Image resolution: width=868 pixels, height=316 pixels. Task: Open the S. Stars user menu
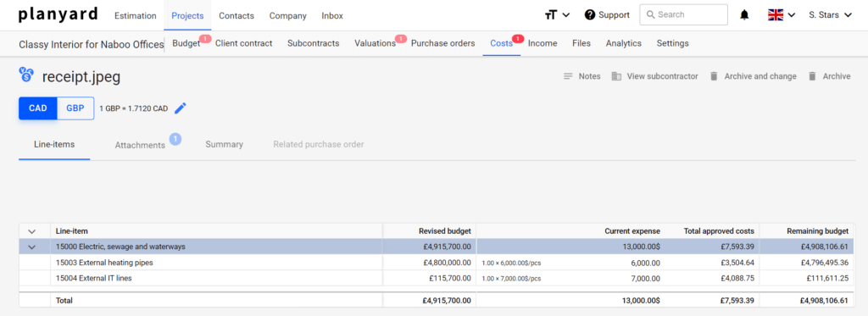point(830,15)
